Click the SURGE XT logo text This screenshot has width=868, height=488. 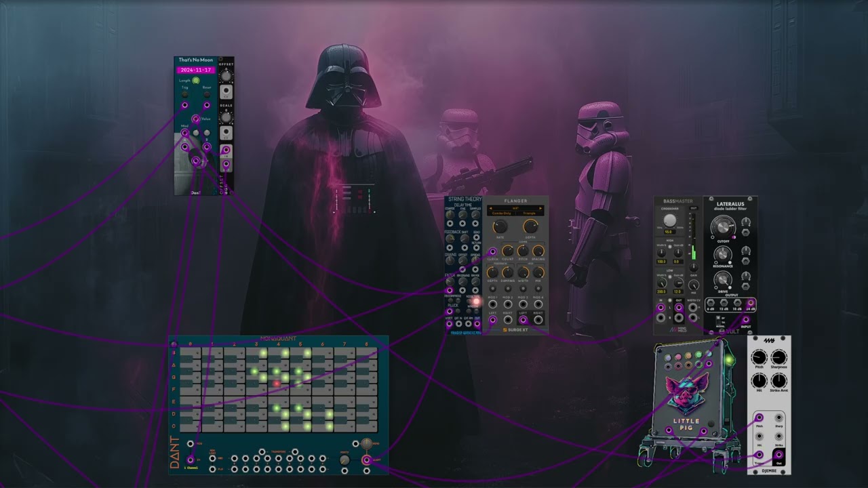(x=517, y=330)
